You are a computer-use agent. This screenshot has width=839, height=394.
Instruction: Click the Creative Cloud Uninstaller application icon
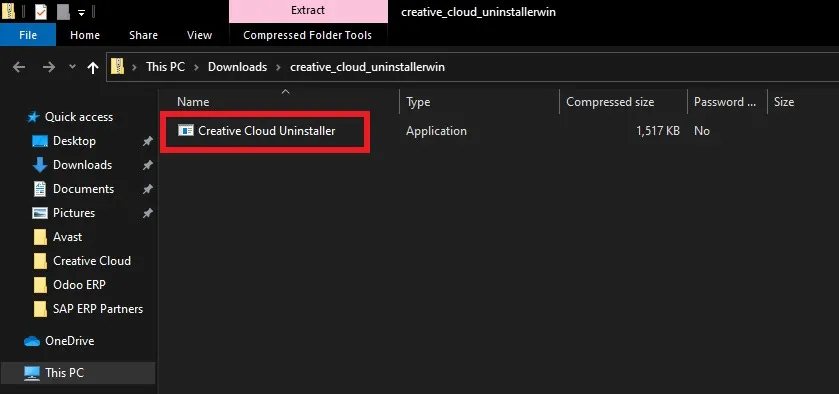point(186,131)
